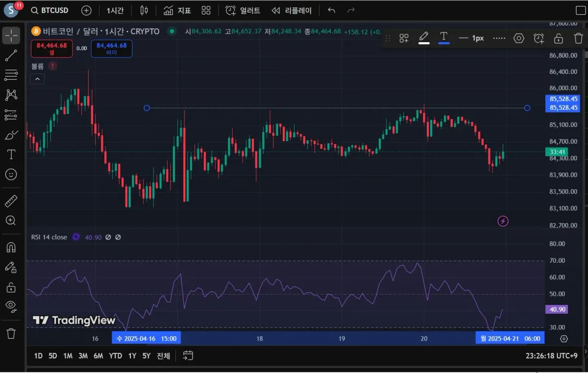588x373 pixels.
Task: Select the 1M time range
Action: pyautogui.click(x=68, y=356)
